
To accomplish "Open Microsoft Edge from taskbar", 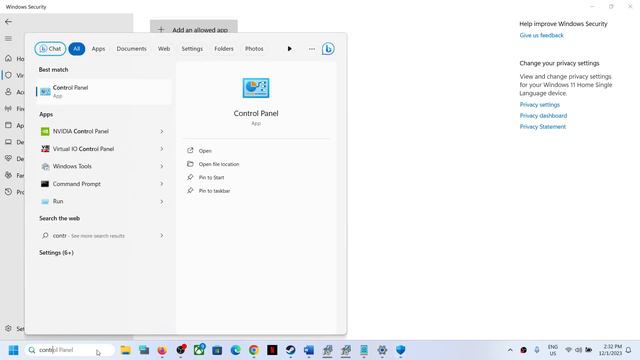I will click(236, 350).
